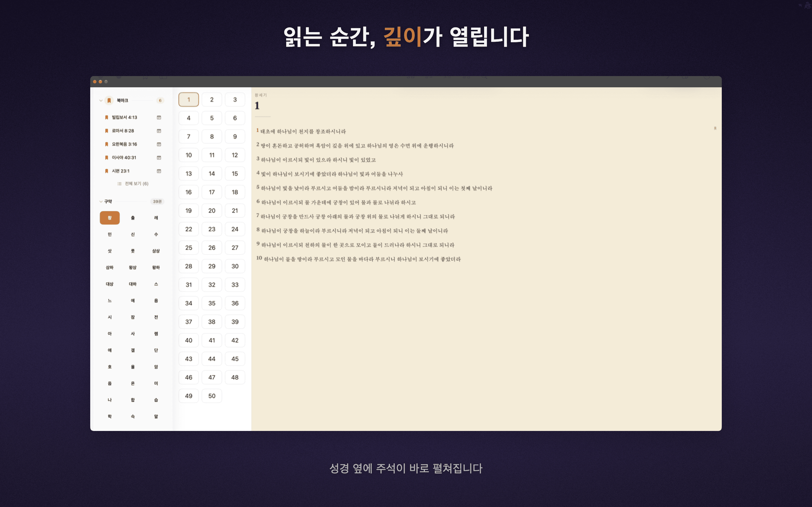
Task: Select chapter 25 in chapter grid
Action: [x=189, y=248]
